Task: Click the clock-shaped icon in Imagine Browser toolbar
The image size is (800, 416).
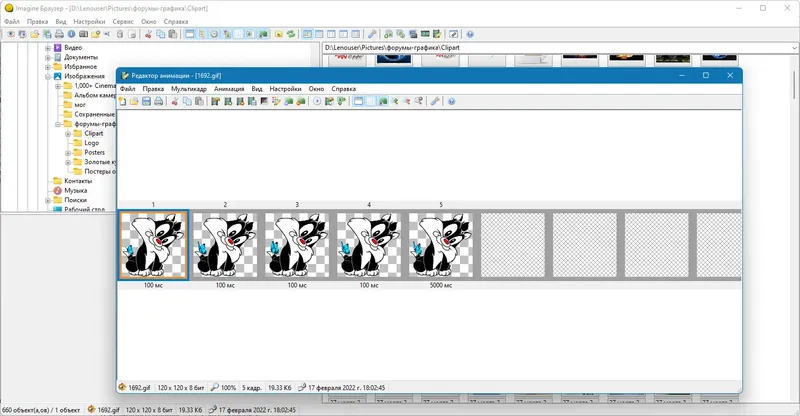Action: pyautogui.click(x=214, y=34)
